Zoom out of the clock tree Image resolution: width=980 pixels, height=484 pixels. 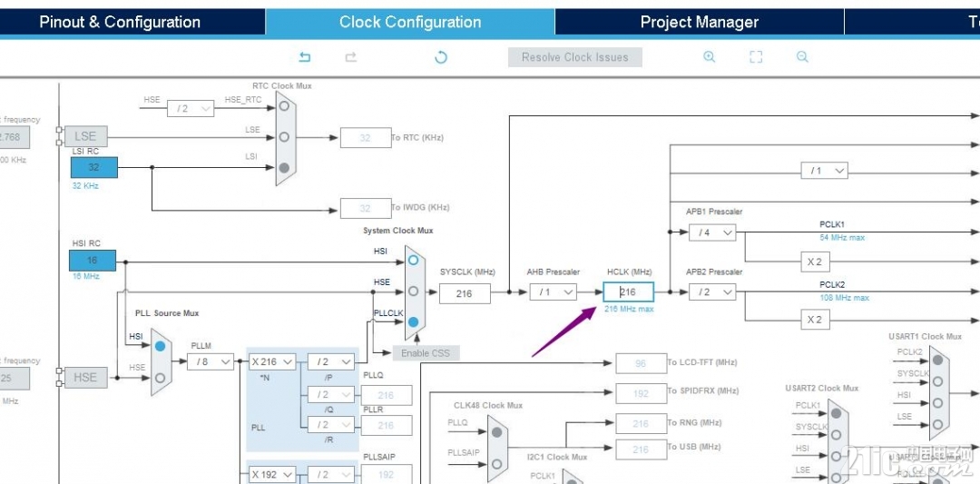click(x=802, y=57)
